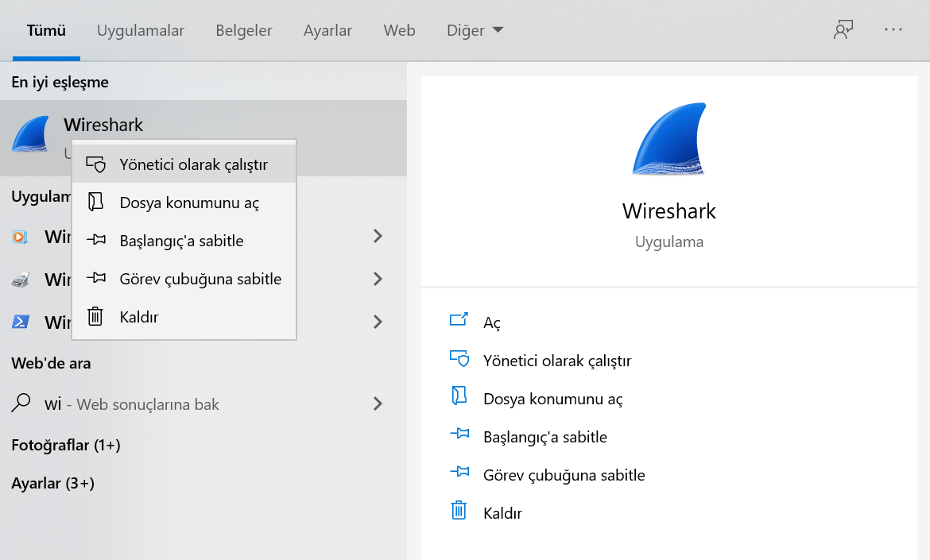Expand the arrow beside the Fax and Scan result
Screen dimensions: 930x560
[x=378, y=279]
